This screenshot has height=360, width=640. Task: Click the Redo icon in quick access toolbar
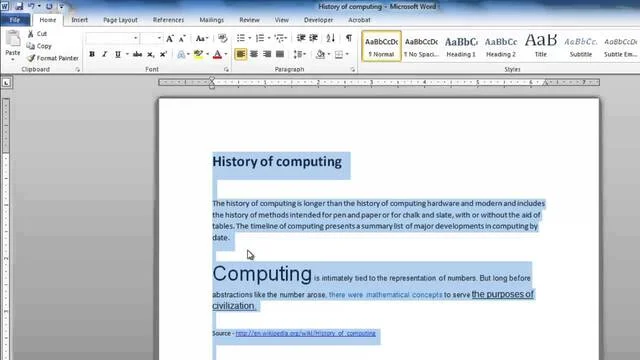(x=49, y=6)
